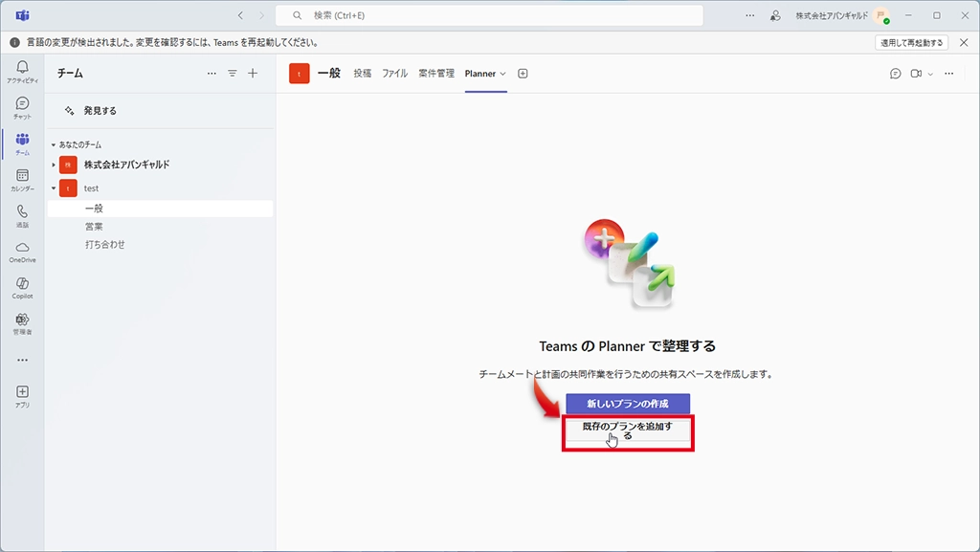Viewport: 980px width, 552px height.
Task: Click 既存のプランを追加する button
Action: pyautogui.click(x=628, y=431)
